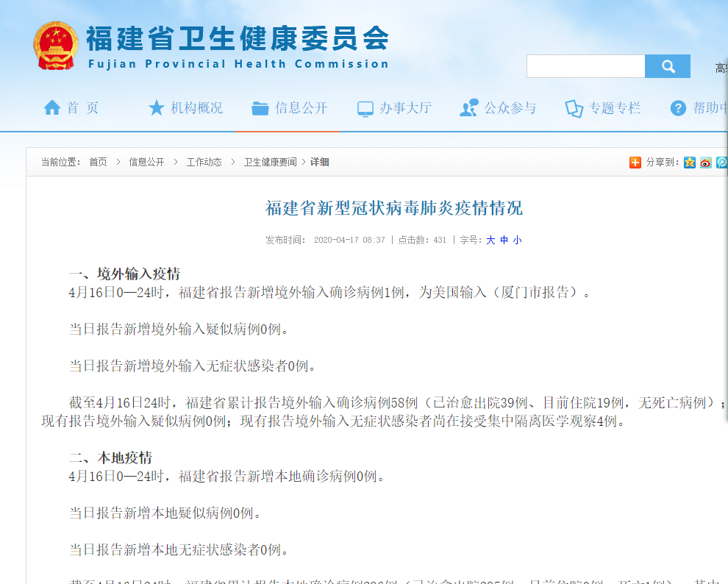Share via Tencent Weibo icon
This screenshot has width=728, height=584.
[x=721, y=163]
